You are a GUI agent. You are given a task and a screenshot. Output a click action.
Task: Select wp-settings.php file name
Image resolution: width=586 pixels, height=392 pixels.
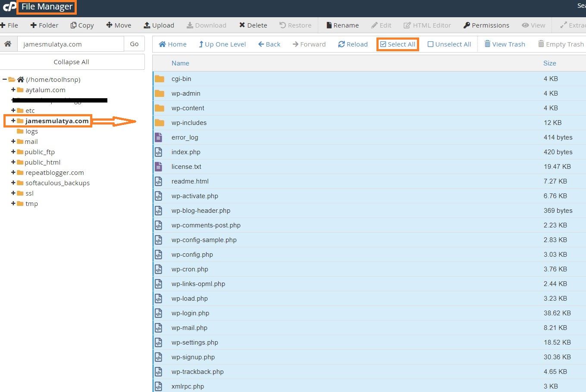tap(195, 342)
